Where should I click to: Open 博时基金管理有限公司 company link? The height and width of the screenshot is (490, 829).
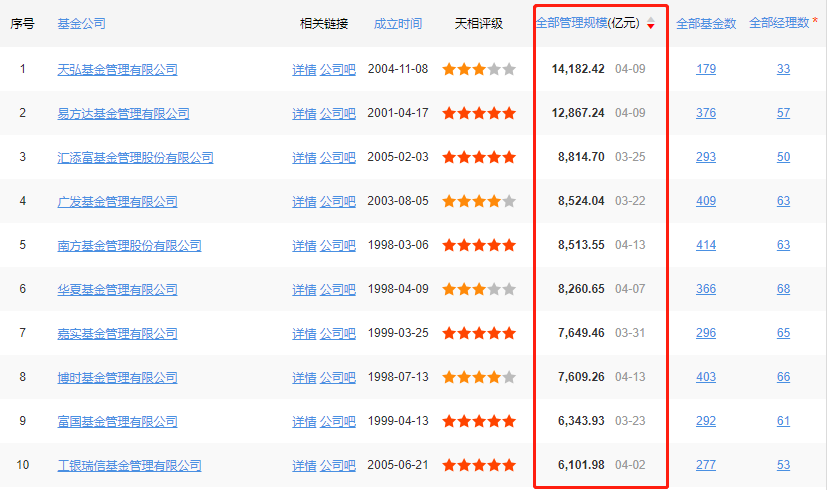point(117,377)
